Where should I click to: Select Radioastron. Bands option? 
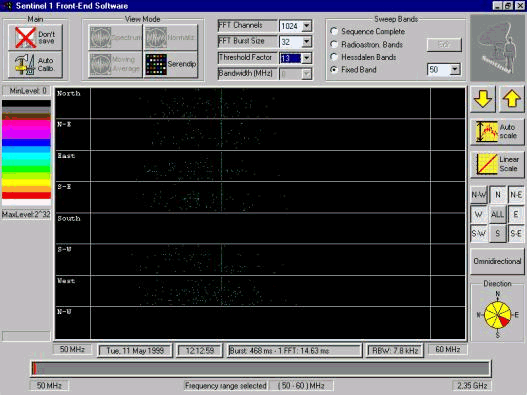(x=334, y=44)
